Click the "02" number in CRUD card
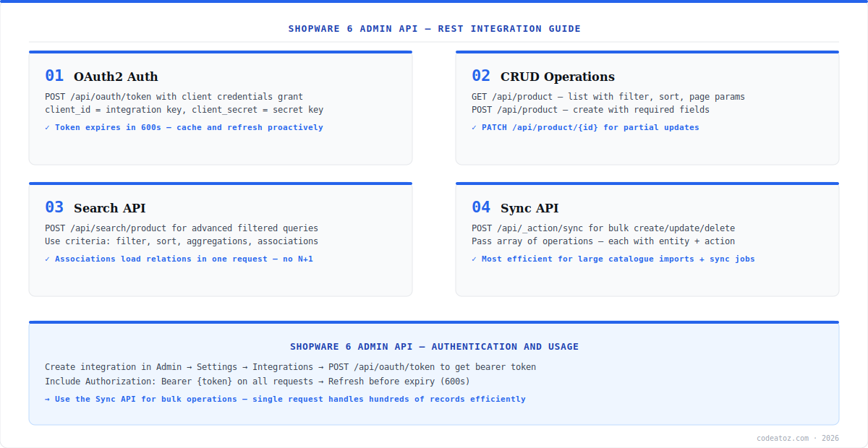Screen dimensions: 868x448 (x=481, y=76)
